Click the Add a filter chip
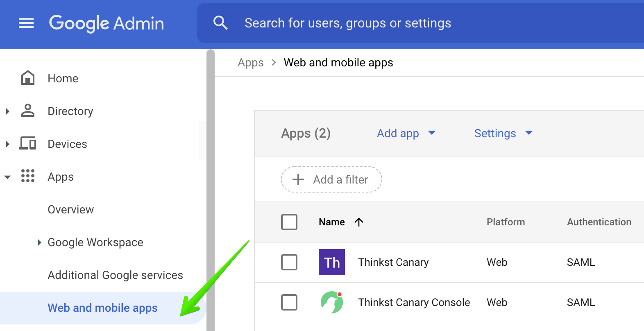 click(331, 179)
